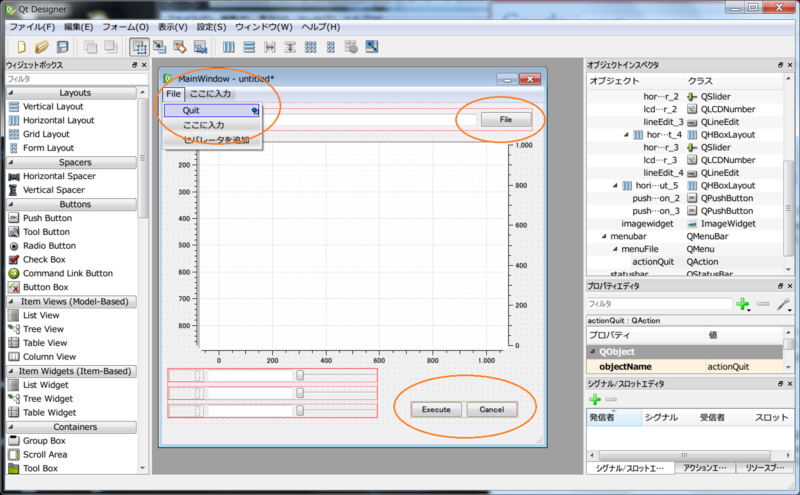Screen dimensions: 800x495
Task: Click minus icon in Property Editor
Action: point(763,304)
